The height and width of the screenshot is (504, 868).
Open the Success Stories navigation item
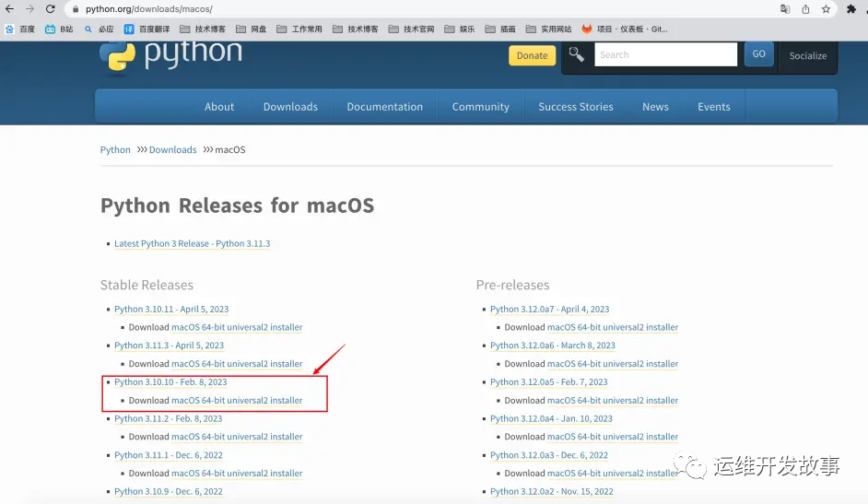coord(576,106)
